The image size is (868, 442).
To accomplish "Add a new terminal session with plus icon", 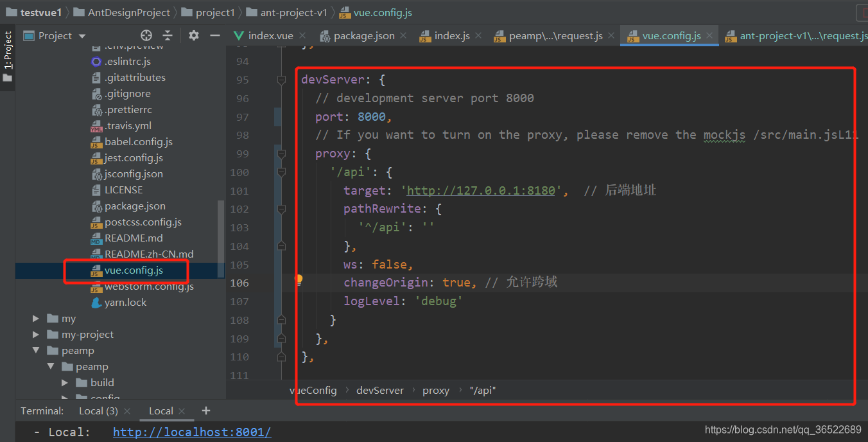I will 205,411.
